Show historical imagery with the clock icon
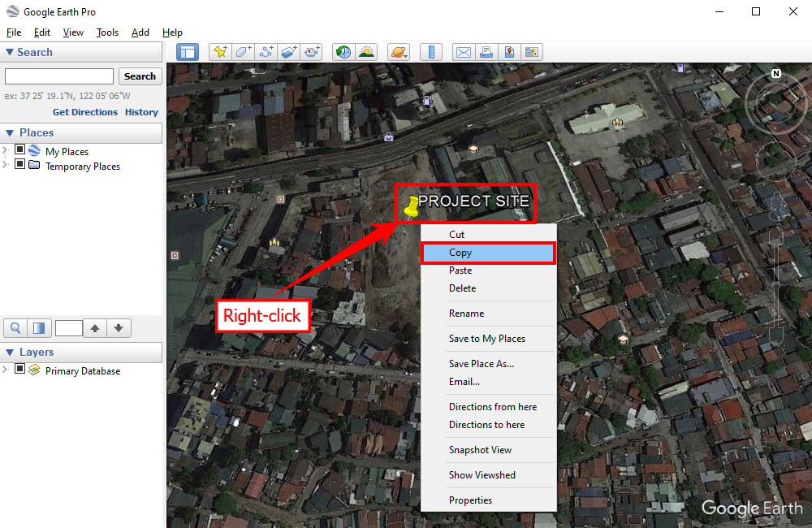Viewport: 812px width, 528px height. [x=343, y=52]
